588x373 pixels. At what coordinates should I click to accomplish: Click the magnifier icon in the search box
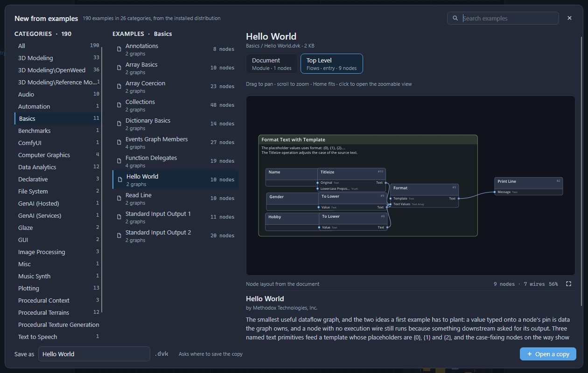pyautogui.click(x=455, y=18)
